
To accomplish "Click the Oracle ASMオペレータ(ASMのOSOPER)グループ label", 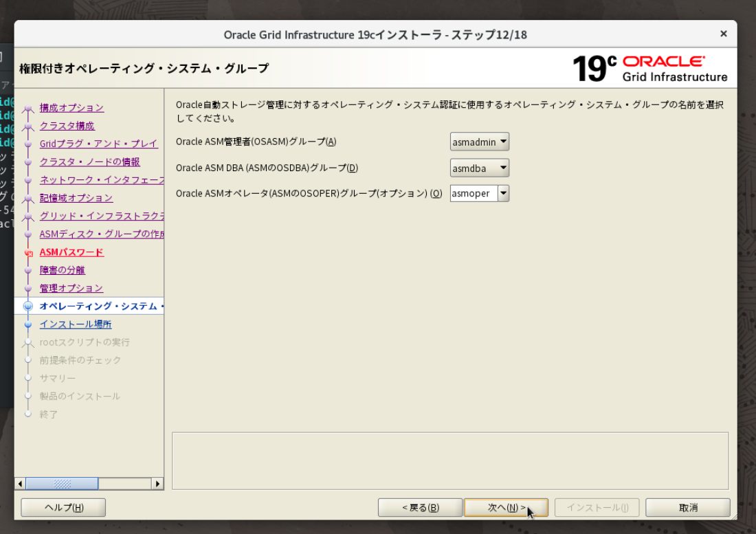I will click(x=309, y=193).
